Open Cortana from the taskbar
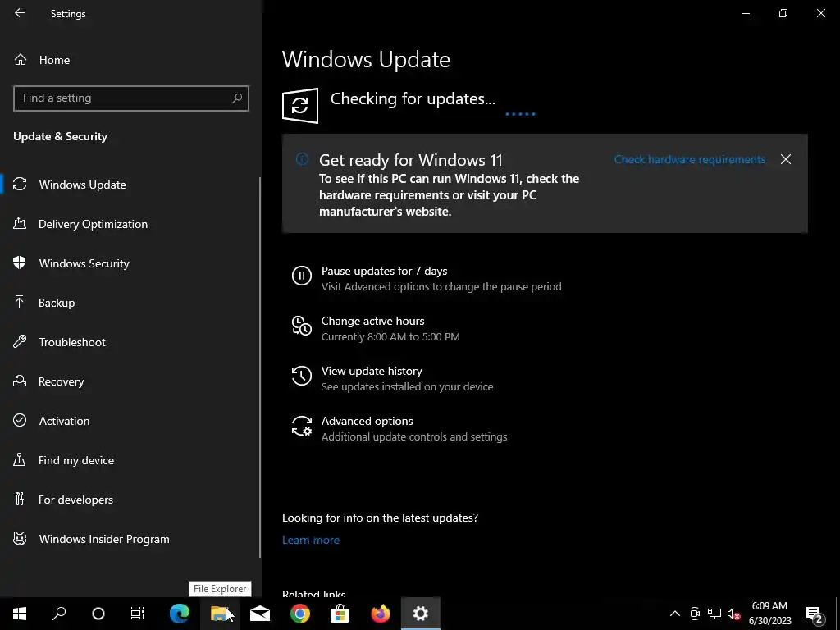The image size is (840, 630). 98,614
